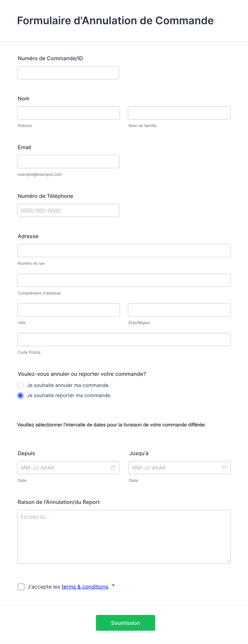Select 'Je souhaite reporter ma commande' option
The width and height of the screenshot is (248, 644).
click(x=21, y=396)
